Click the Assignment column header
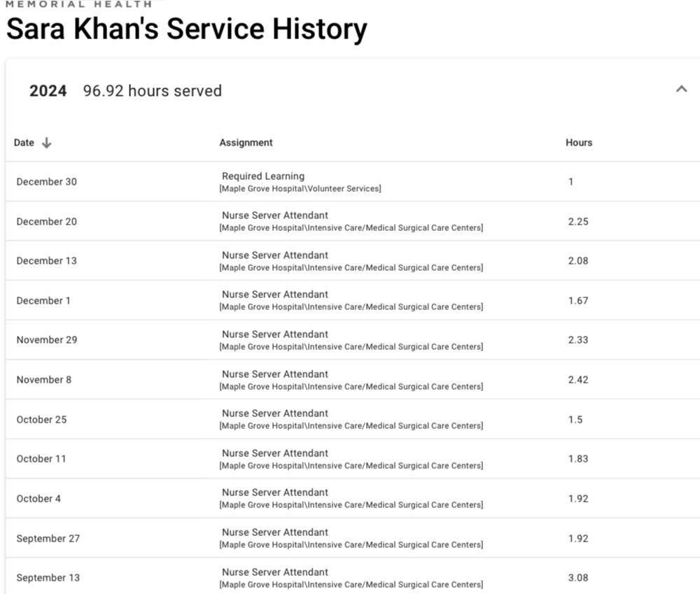 246,143
